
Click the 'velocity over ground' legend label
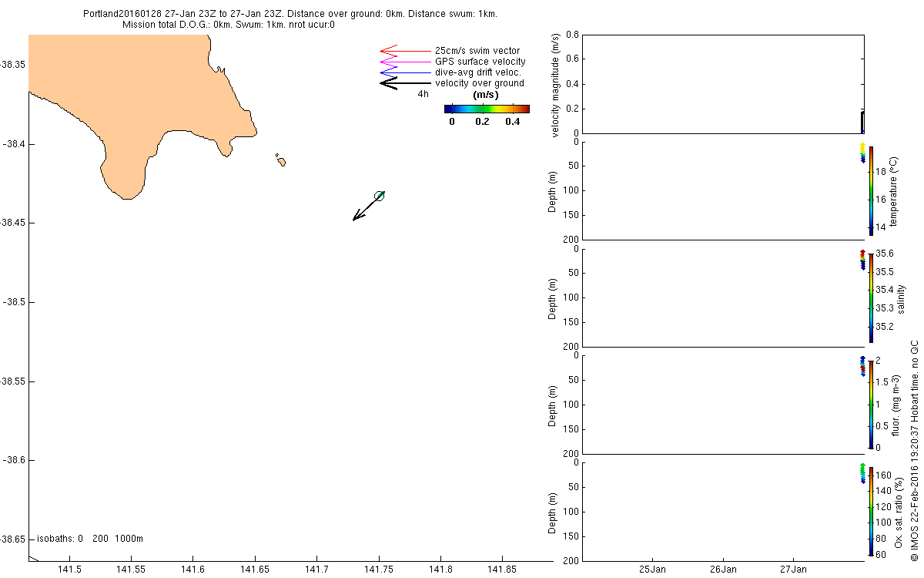pos(480,83)
